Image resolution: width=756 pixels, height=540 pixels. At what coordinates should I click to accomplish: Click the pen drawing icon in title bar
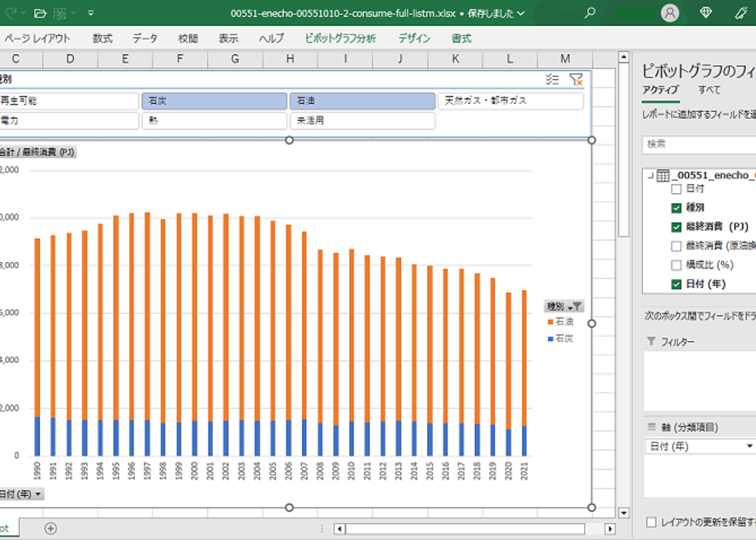[741, 13]
